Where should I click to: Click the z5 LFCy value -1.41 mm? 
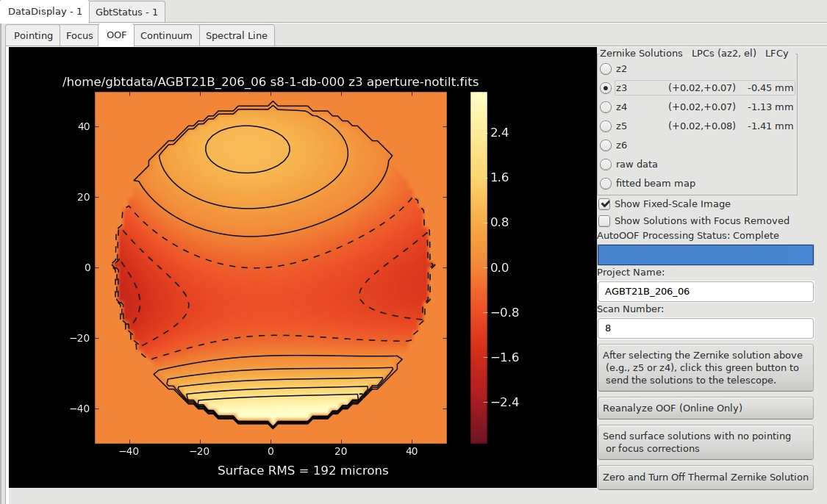[x=770, y=126]
